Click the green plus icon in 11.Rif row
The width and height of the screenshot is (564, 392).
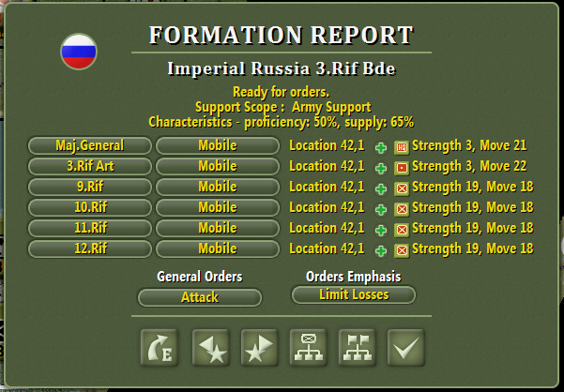point(381,231)
